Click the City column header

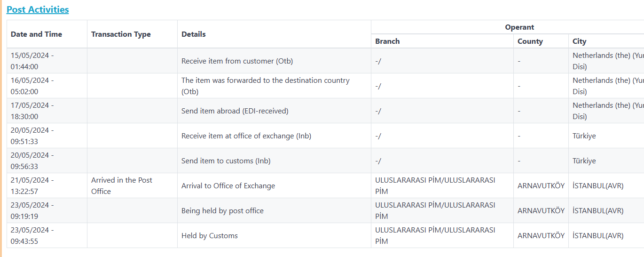click(579, 41)
